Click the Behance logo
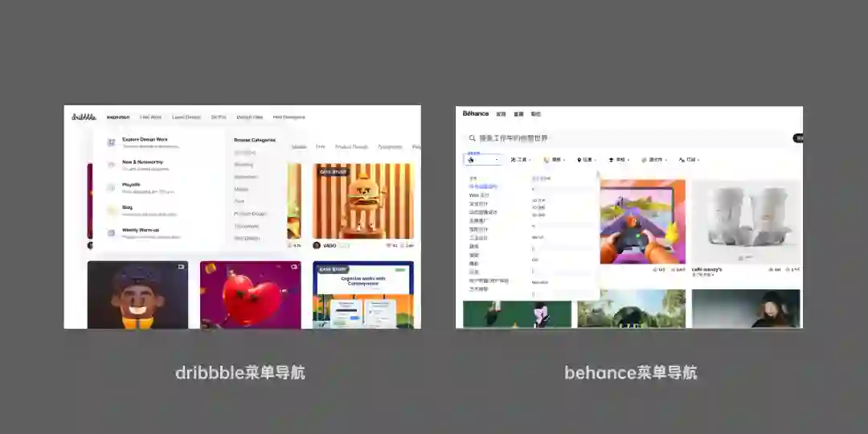868x434 pixels. click(476, 113)
